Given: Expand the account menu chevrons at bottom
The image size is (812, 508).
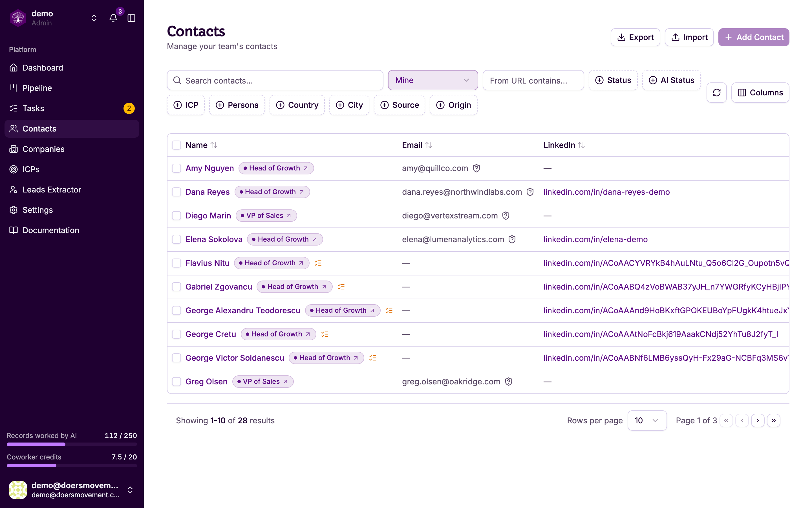Looking at the screenshot, I should [x=130, y=490].
